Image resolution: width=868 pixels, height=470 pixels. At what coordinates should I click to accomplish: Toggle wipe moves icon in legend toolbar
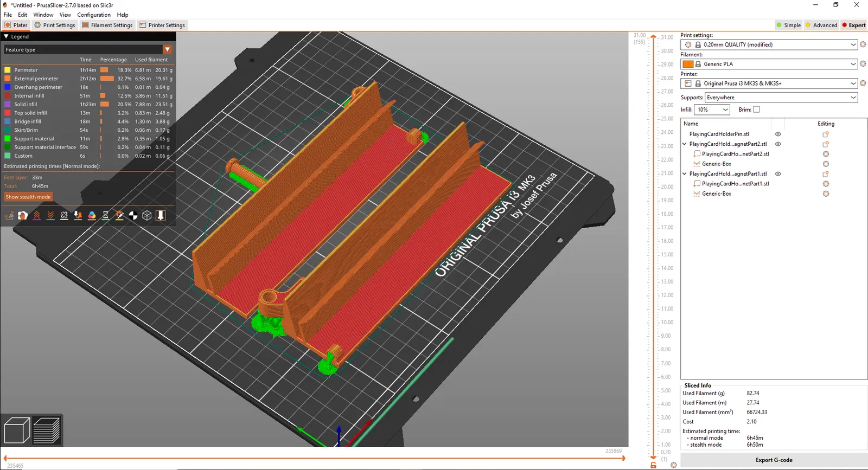(x=23, y=216)
